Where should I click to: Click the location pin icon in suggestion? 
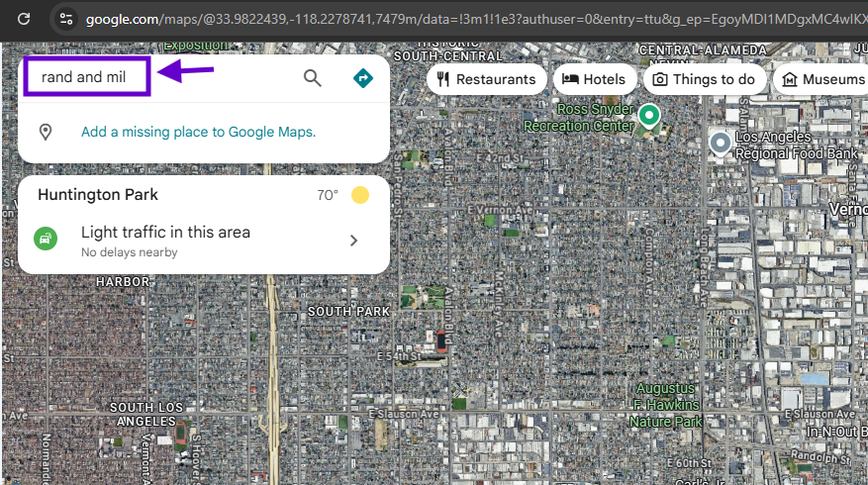(46, 132)
